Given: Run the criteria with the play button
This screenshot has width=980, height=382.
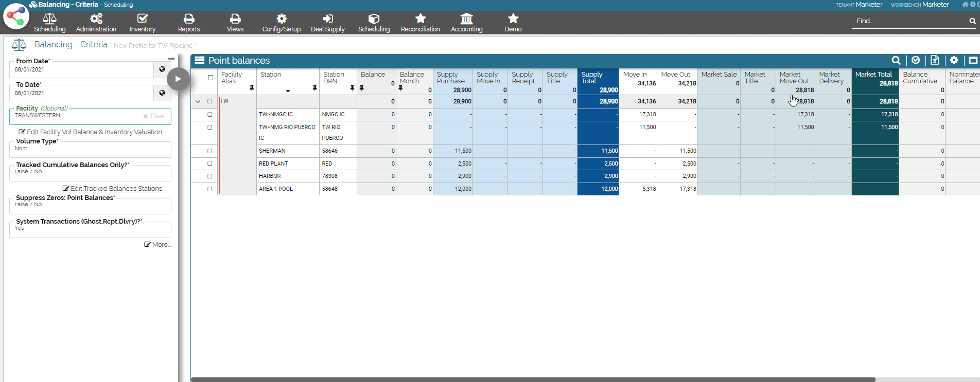Looking at the screenshot, I should point(178,79).
